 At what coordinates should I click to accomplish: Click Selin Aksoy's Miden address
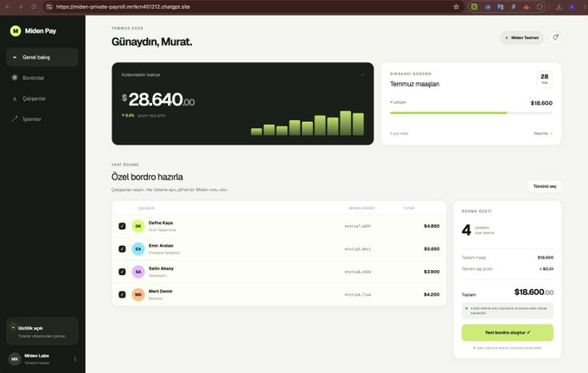pos(358,272)
